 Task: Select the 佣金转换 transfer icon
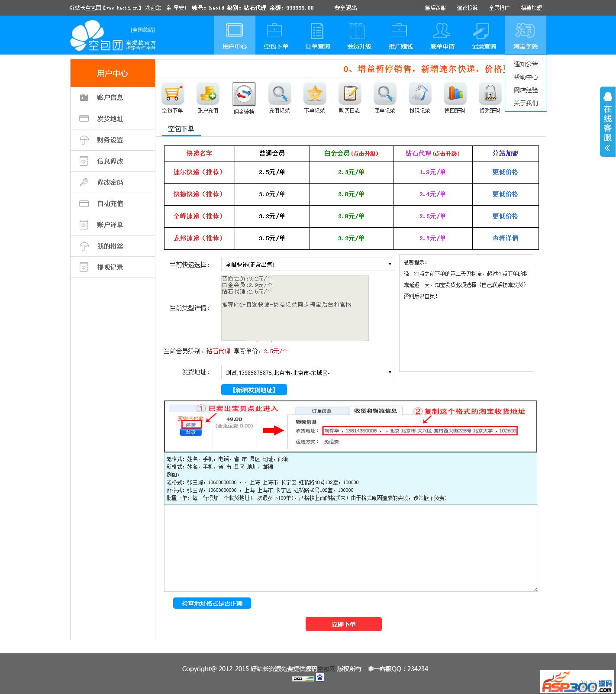tap(244, 94)
